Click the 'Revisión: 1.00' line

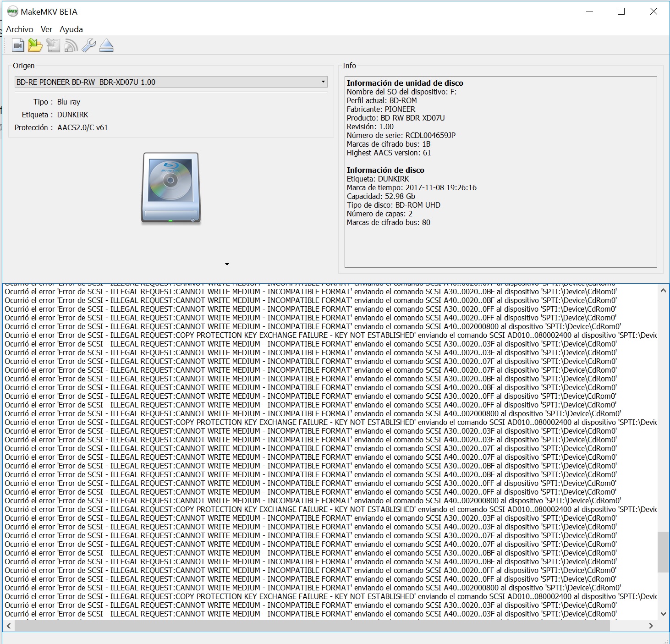370,127
